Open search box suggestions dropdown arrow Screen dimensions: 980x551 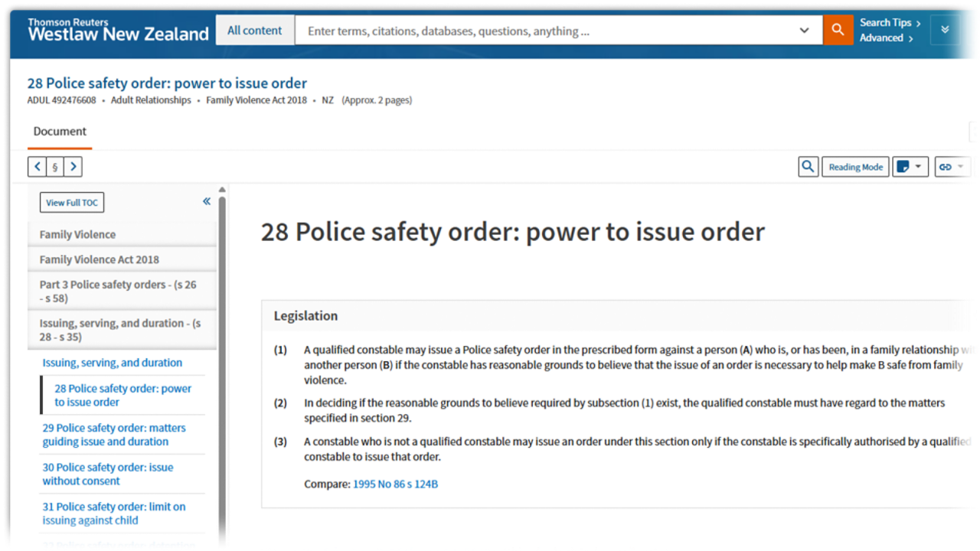point(804,31)
